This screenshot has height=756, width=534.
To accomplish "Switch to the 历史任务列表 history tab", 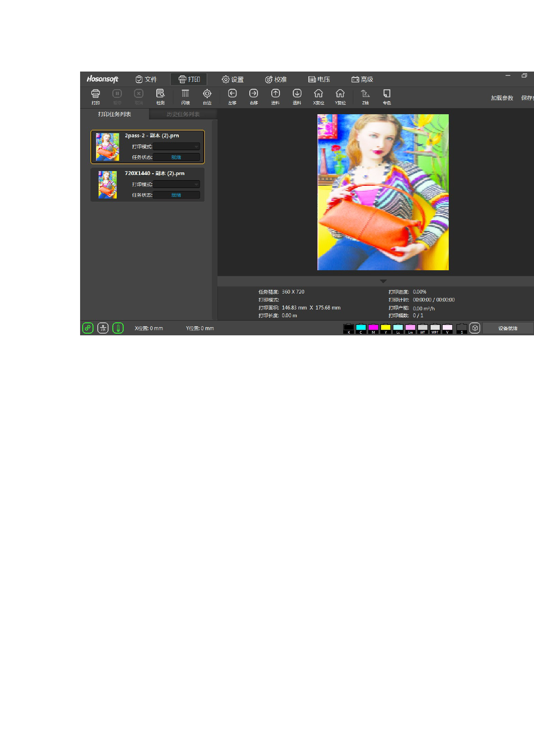I will pyautogui.click(x=183, y=114).
